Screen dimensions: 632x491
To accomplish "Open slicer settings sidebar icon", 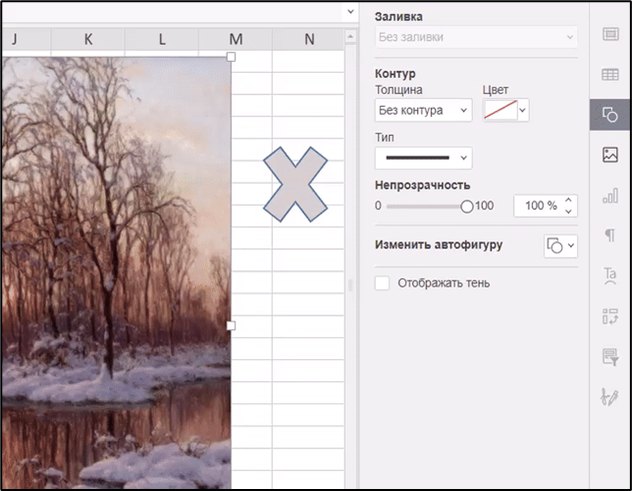I will coord(610,357).
